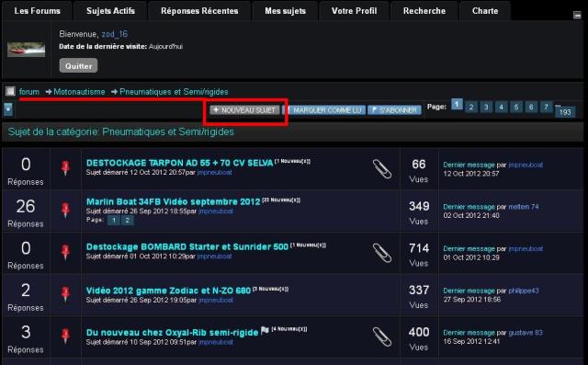Viewport: 588px width, 365px height.
Task: Open page 2 of Marlin Boat topic
Action: coord(128,221)
